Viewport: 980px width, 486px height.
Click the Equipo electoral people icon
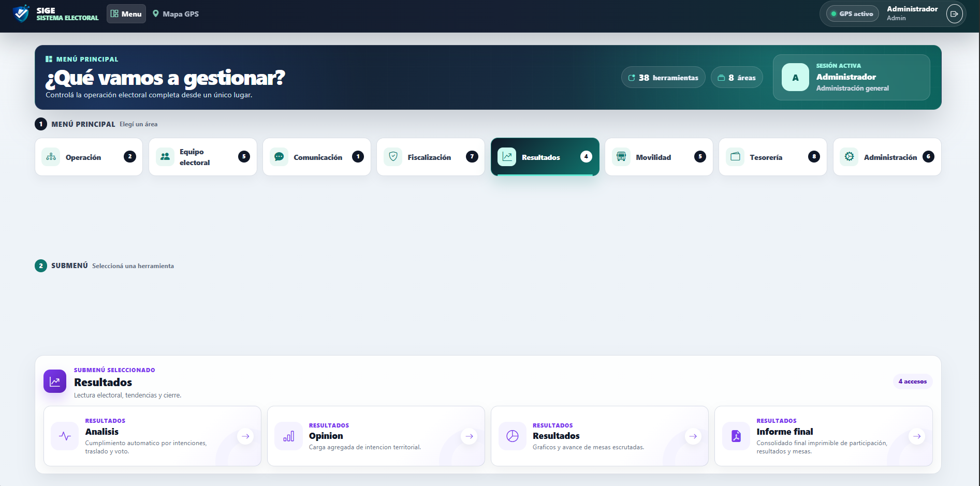tap(165, 157)
